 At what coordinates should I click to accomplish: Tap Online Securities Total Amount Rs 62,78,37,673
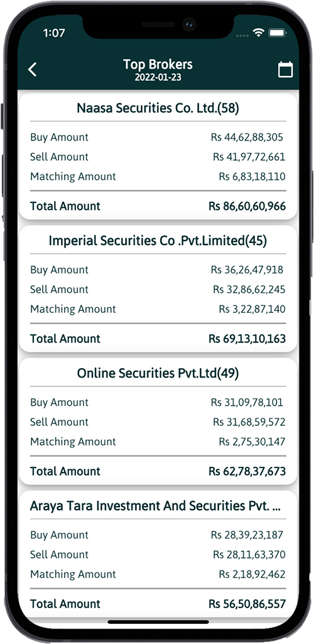[247, 471]
